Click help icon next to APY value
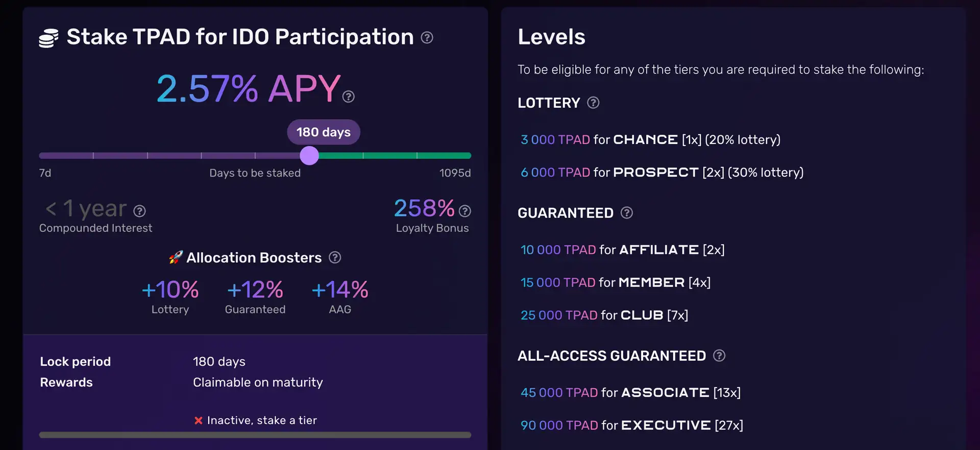The width and height of the screenshot is (980, 450). point(349,97)
